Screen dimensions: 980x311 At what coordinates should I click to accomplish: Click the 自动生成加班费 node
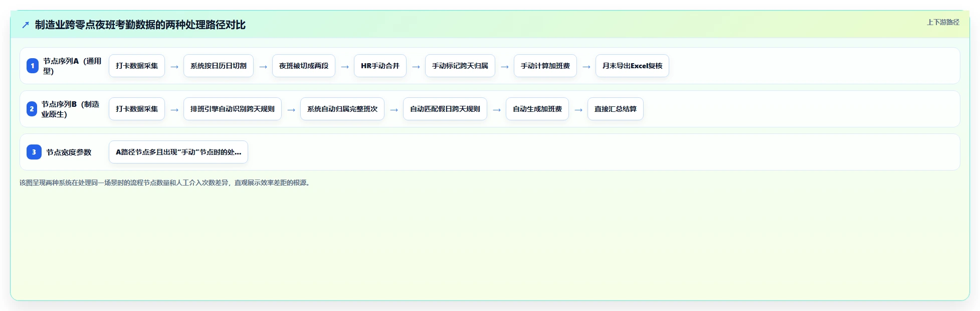pyautogui.click(x=537, y=109)
